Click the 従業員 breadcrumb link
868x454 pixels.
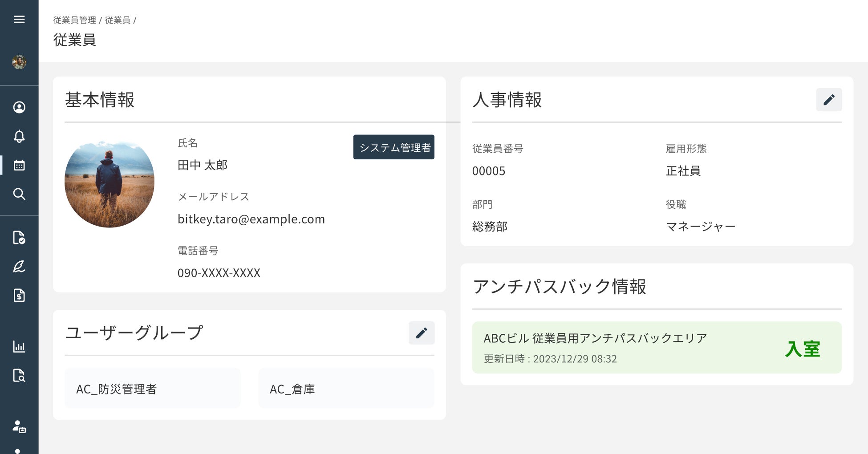[118, 20]
